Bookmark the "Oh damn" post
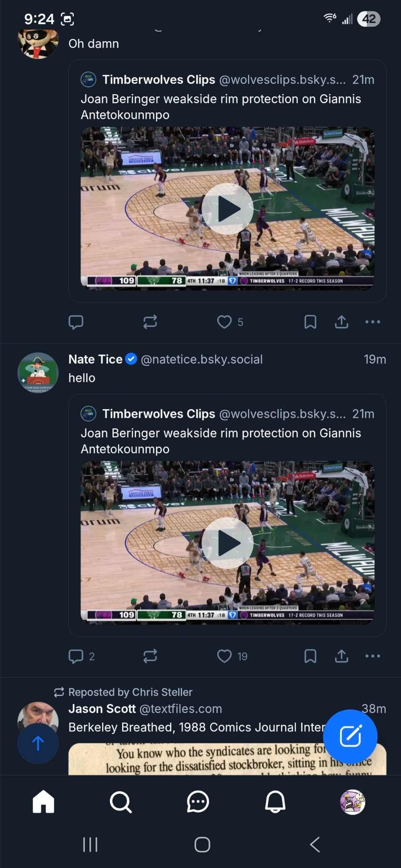401x868 pixels. [x=310, y=322]
